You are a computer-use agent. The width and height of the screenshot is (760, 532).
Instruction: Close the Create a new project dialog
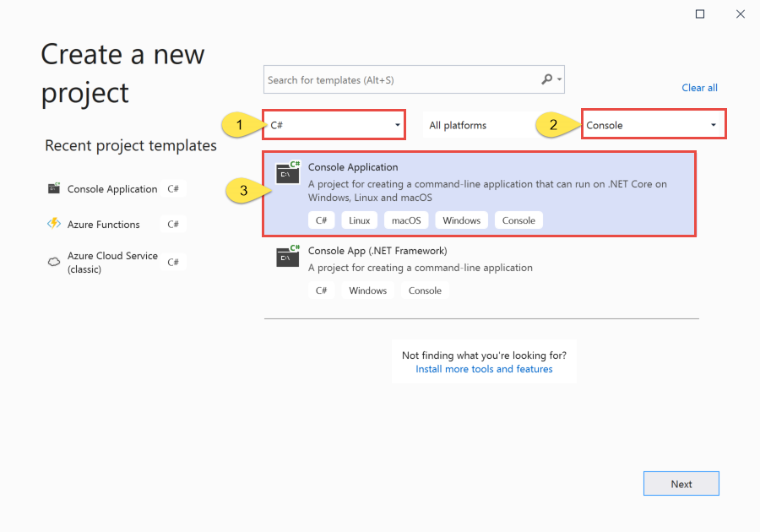coord(740,14)
